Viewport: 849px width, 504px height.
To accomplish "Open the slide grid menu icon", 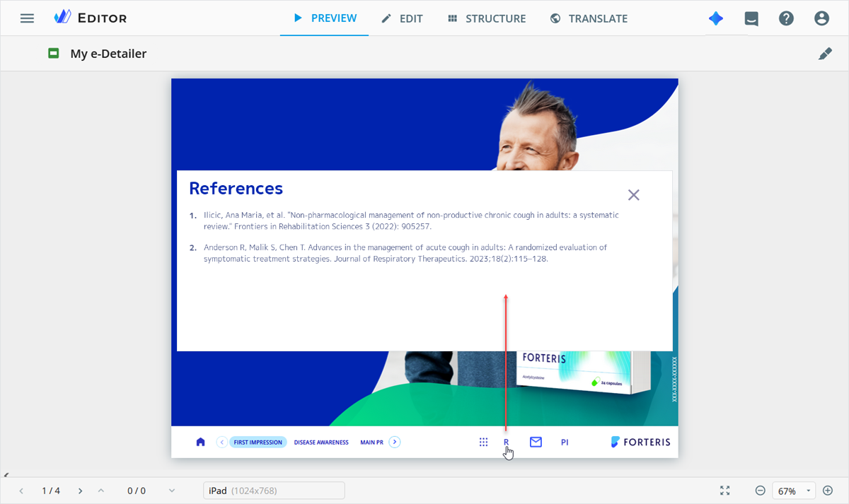I will pyautogui.click(x=483, y=442).
